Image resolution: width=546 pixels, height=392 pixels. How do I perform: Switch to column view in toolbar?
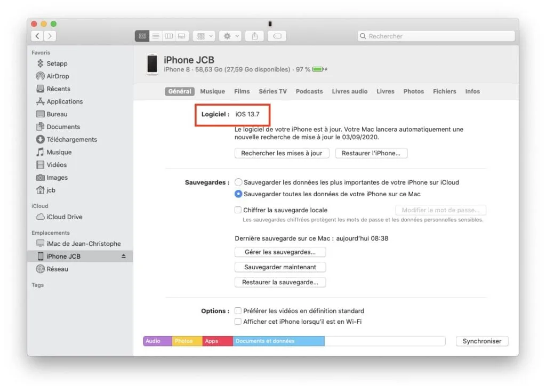pos(168,36)
